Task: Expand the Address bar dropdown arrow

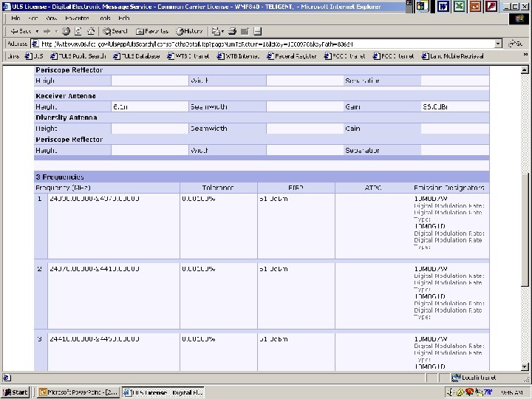Action: tap(498, 44)
